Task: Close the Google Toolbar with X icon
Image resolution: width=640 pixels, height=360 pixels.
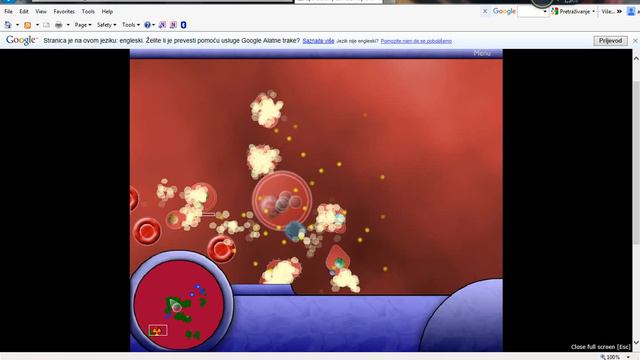Action: 485,11
